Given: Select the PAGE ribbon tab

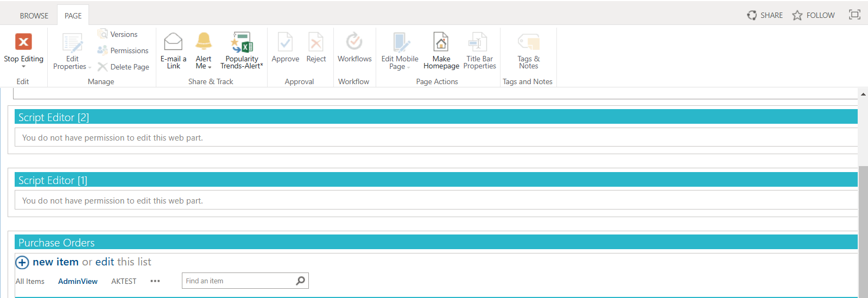Looking at the screenshot, I should click(73, 16).
